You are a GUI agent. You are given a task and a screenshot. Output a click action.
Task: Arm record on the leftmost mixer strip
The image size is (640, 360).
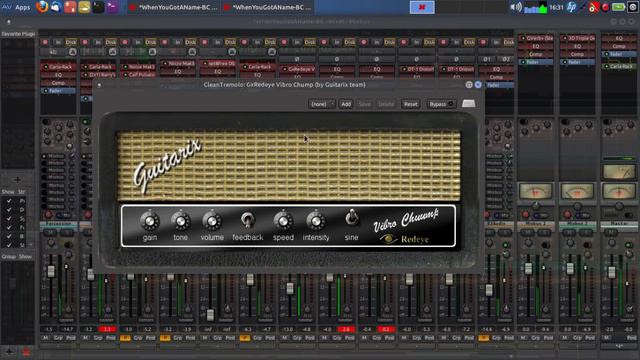tap(45, 42)
